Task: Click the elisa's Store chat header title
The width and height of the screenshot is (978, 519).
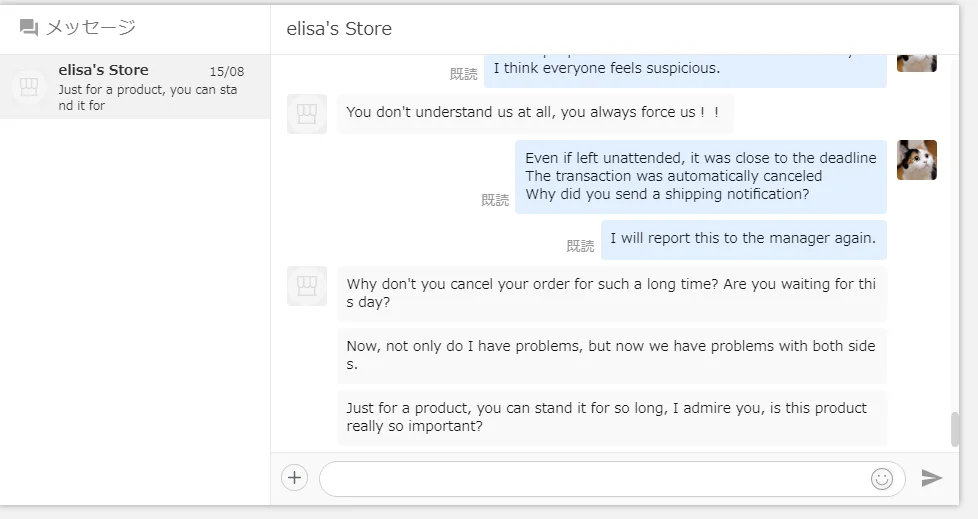Action: point(339,29)
